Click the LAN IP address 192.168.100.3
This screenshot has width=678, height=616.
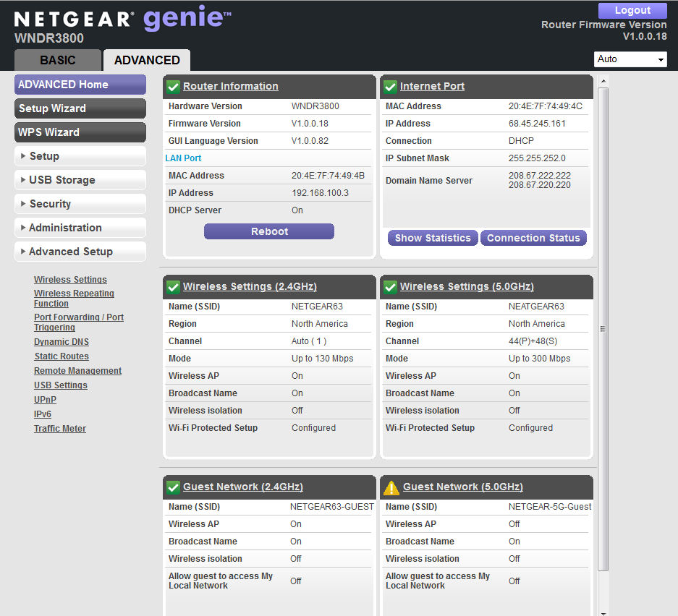pyautogui.click(x=320, y=192)
